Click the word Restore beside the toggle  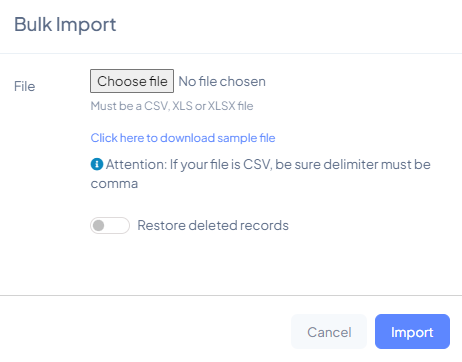tap(161, 225)
